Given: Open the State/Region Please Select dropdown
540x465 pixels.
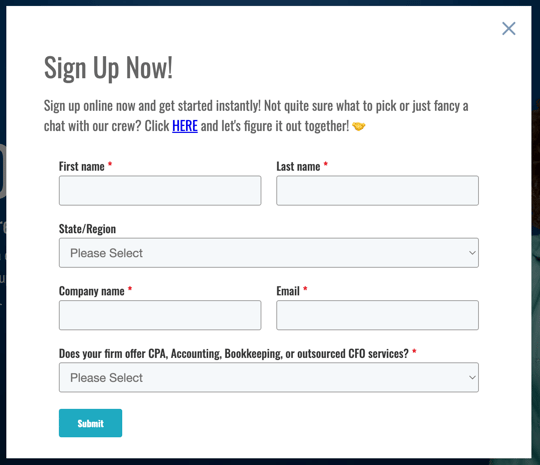Looking at the screenshot, I should pos(269,253).
